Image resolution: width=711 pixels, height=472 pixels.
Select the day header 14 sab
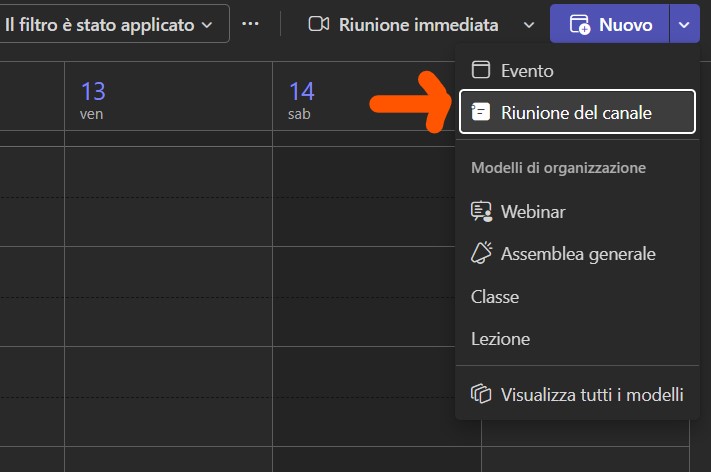(301, 100)
